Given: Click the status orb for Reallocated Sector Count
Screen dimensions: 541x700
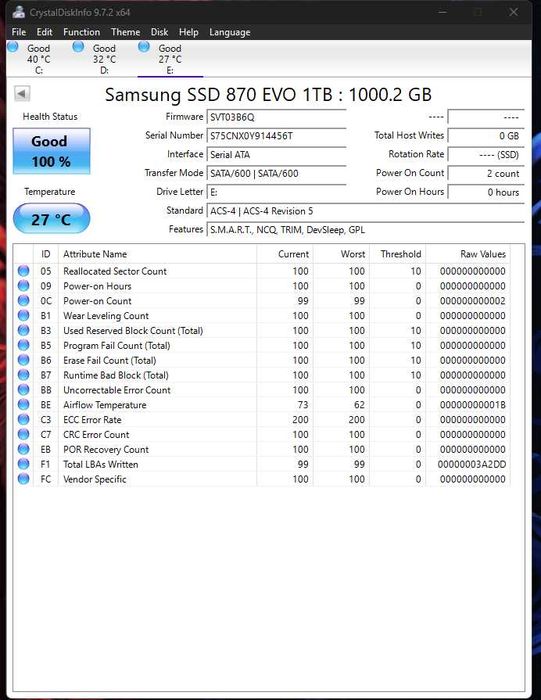Looking at the screenshot, I should point(24,271).
